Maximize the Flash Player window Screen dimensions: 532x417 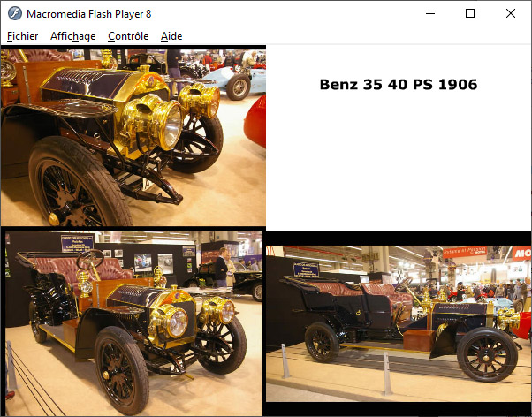click(x=470, y=13)
